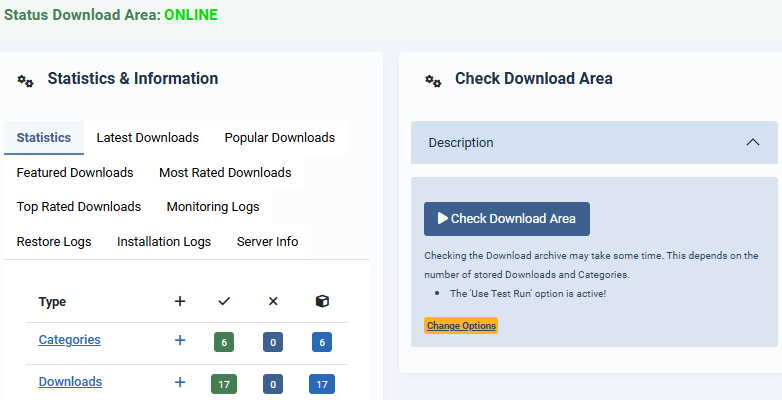
Task: Click green badge 17 in Downloads row
Action: [224, 384]
